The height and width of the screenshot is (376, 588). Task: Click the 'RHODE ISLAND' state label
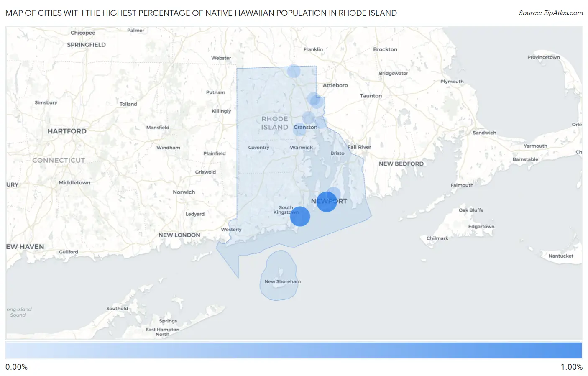click(275, 123)
